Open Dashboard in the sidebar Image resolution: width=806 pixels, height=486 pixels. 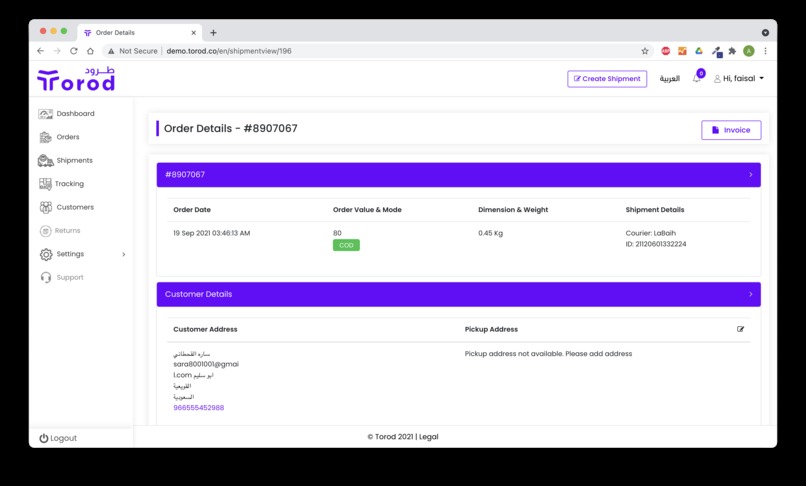coord(66,114)
